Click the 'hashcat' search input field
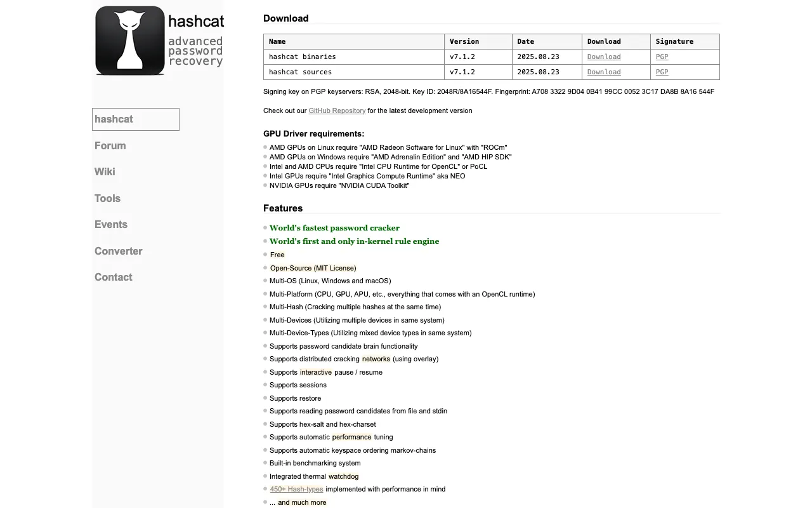 pyautogui.click(x=135, y=119)
